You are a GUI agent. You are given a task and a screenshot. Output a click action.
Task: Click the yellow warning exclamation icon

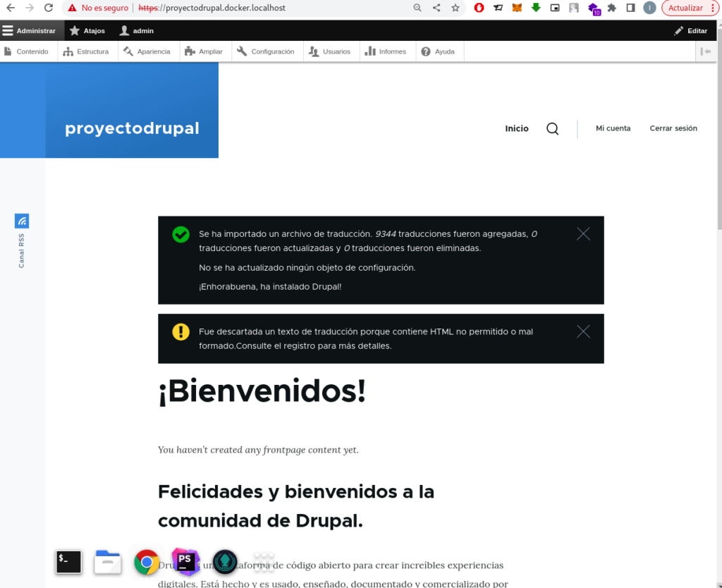pos(180,331)
